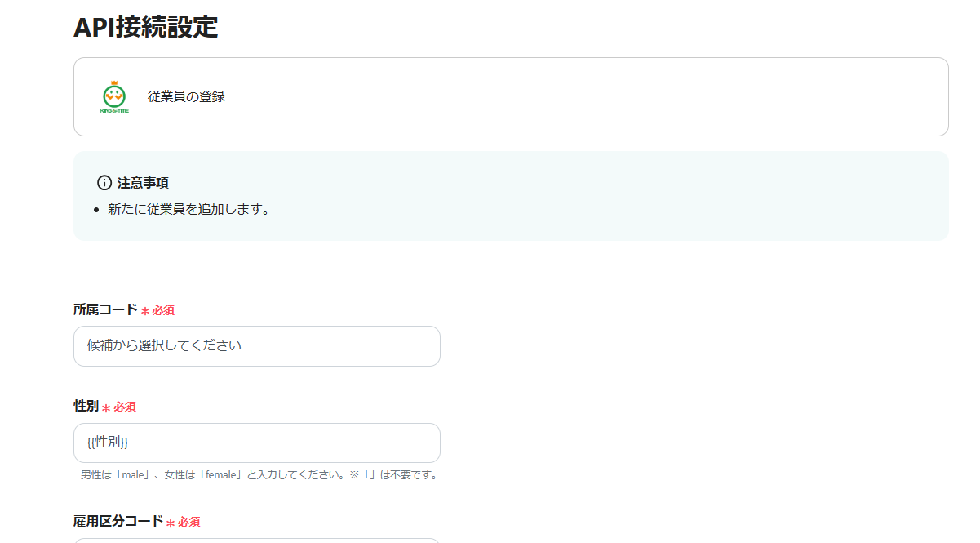This screenshot has width=980, height=543.
Task: Click the male/female hint text below 性別
Action: pos(260,474)
